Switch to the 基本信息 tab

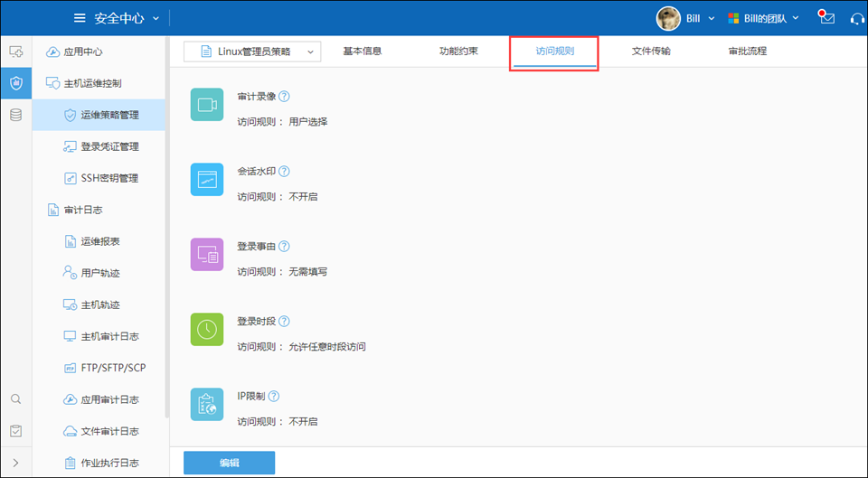pyautogui.click(x=362, y=51)
